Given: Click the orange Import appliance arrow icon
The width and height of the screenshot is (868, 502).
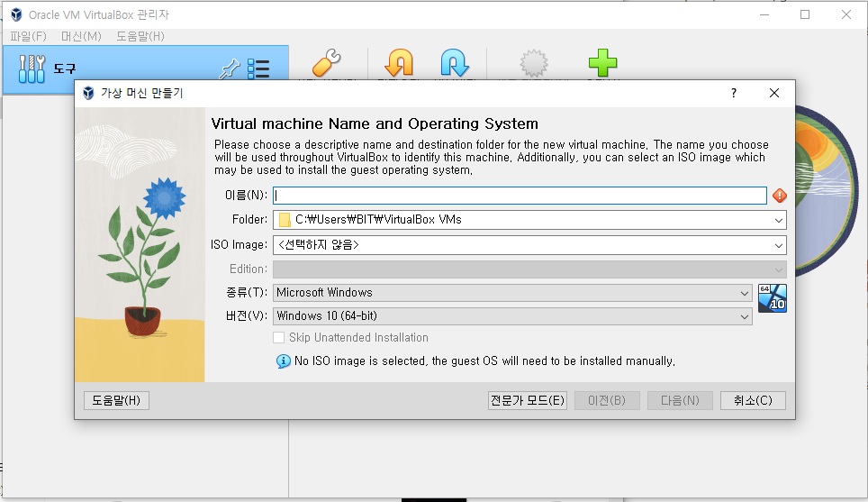Looking at the screenshot, I should pyautogui.click(x=399, y=62).
